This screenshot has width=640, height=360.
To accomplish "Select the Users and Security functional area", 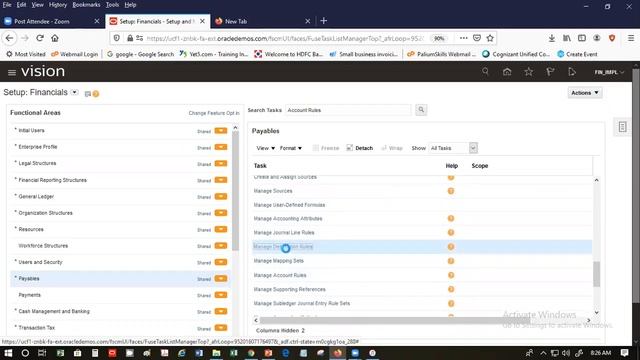I will coord(40,262).
